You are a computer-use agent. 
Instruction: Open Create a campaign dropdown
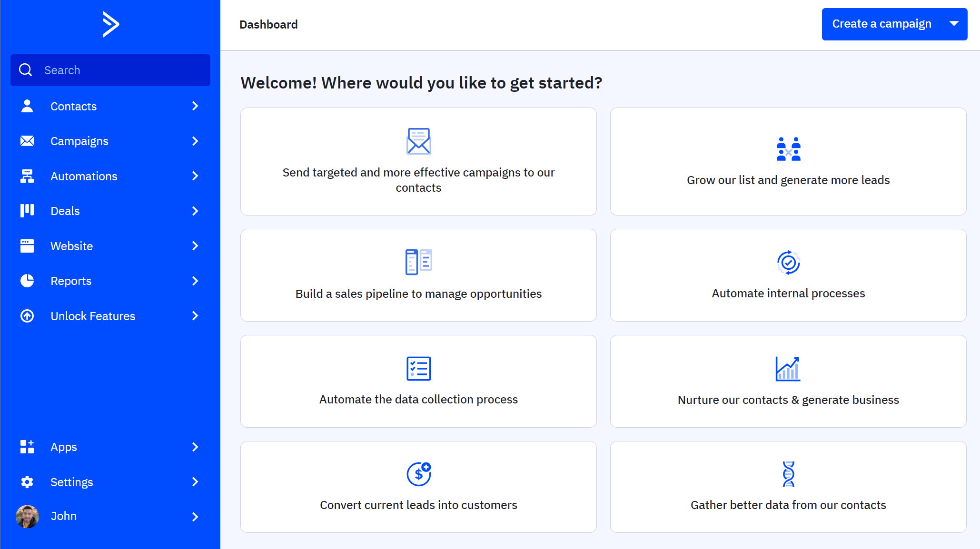956,23
